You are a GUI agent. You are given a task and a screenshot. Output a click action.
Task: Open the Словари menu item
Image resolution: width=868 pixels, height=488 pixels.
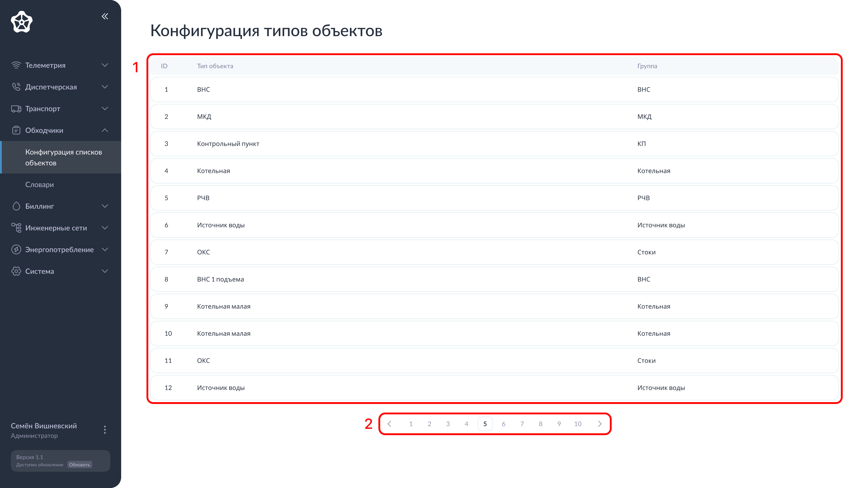point(39,184)
